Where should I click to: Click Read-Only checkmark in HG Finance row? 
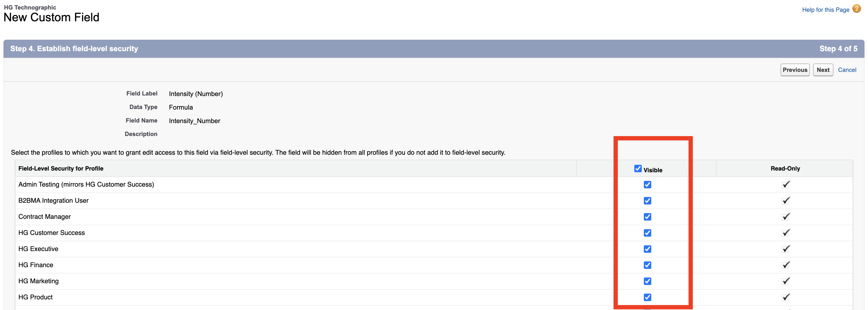(786, 265)
